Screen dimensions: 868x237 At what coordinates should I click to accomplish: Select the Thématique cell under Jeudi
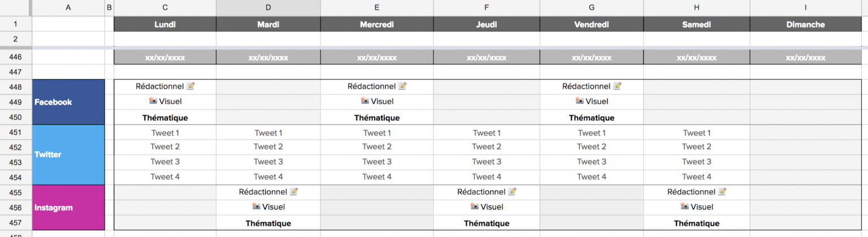coord(487,223)
